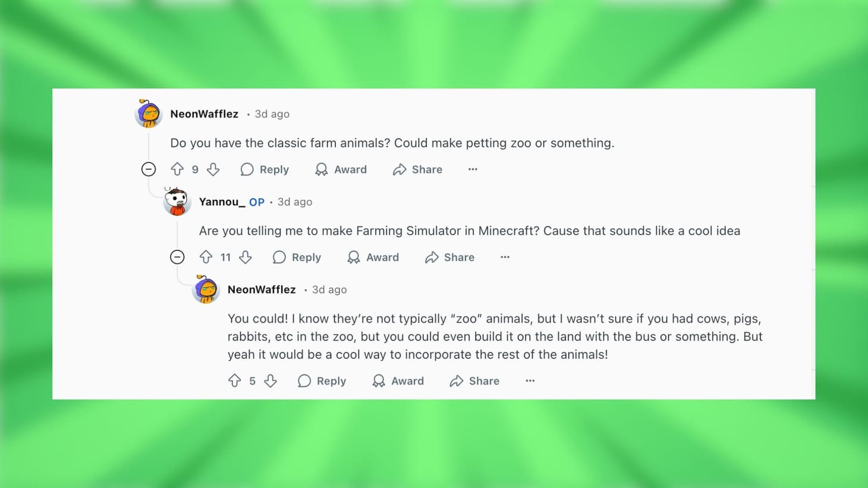Downvote the Farming Simulator reply
This screenshot has height=488, width=868.
pos(246,256)
